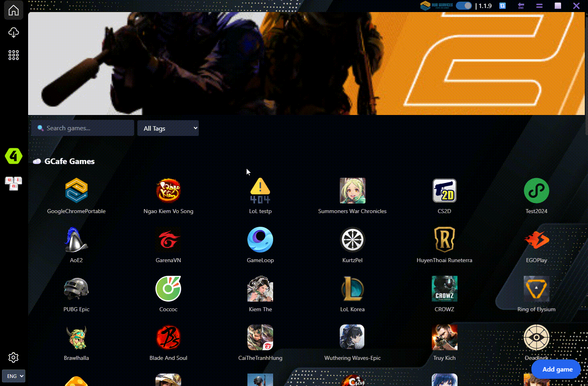This screenshot has height=386, width=588.
Task: Toggle the Hub Services switch
Action: pyautogui.click(x=464, y=6)
